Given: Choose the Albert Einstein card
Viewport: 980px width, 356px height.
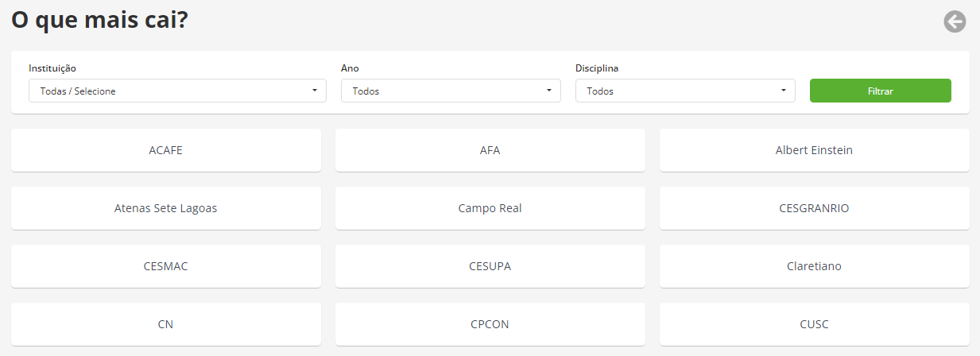Looking at the screenshot, I should tap(815, 150).
